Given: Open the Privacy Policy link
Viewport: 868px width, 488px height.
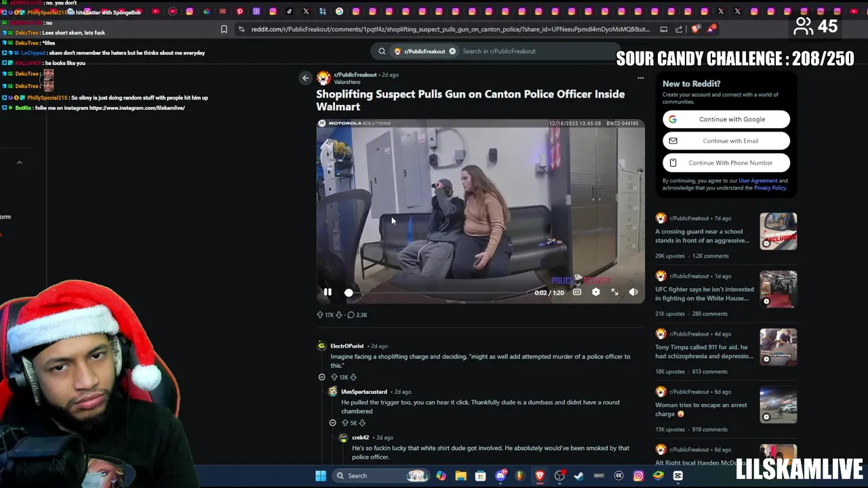Looking at the screenshot, I should (x=770, y=188).
